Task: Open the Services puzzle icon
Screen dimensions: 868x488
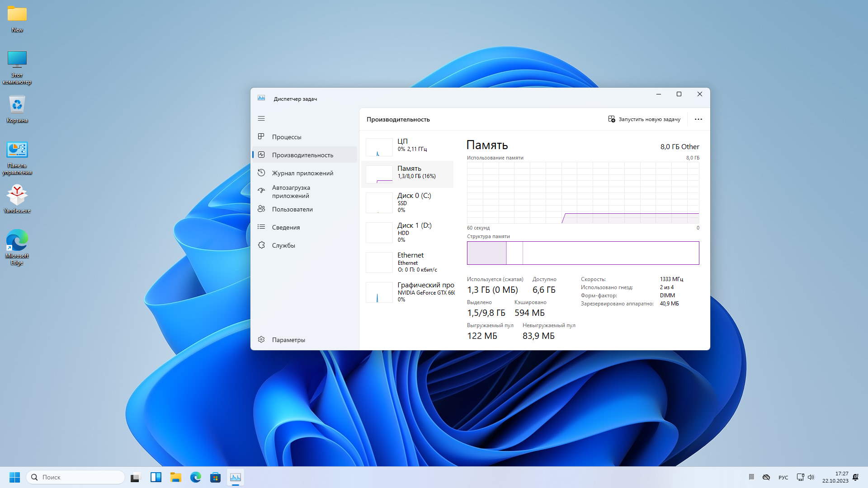Action: click(x=261, y=245)
